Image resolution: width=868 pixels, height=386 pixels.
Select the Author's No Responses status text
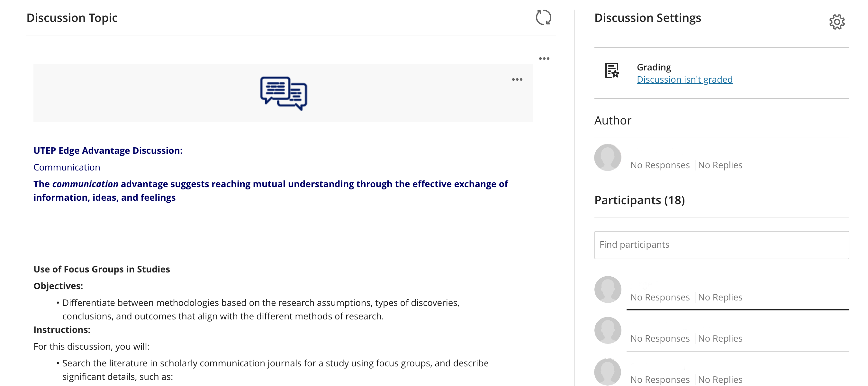[660, 165]
